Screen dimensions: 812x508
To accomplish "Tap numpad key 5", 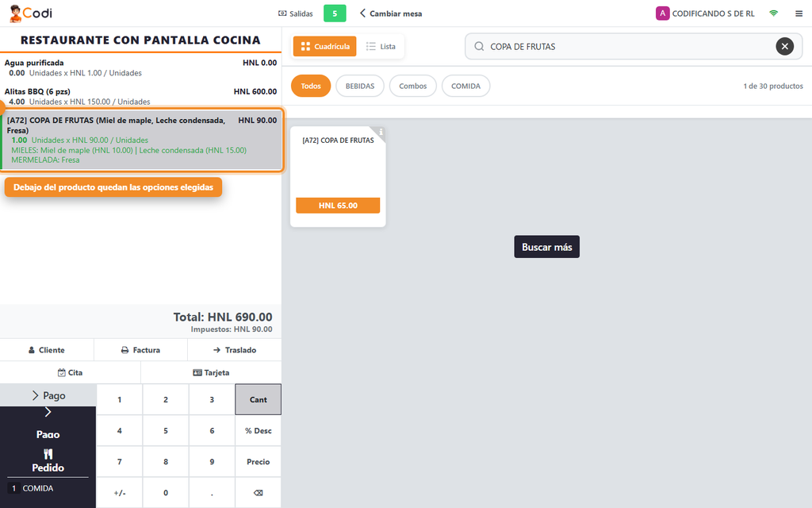I will tap(166, 430).
